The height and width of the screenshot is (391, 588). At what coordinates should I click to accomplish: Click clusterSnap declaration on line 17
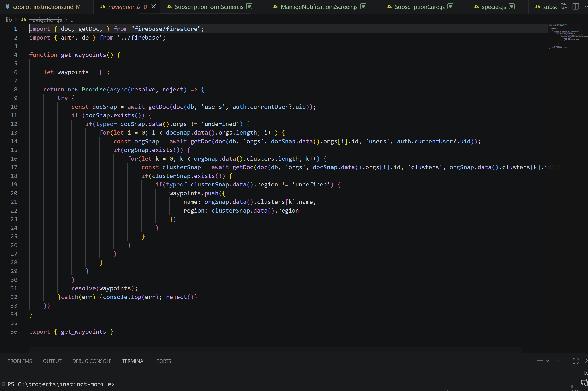click(182, 167)
